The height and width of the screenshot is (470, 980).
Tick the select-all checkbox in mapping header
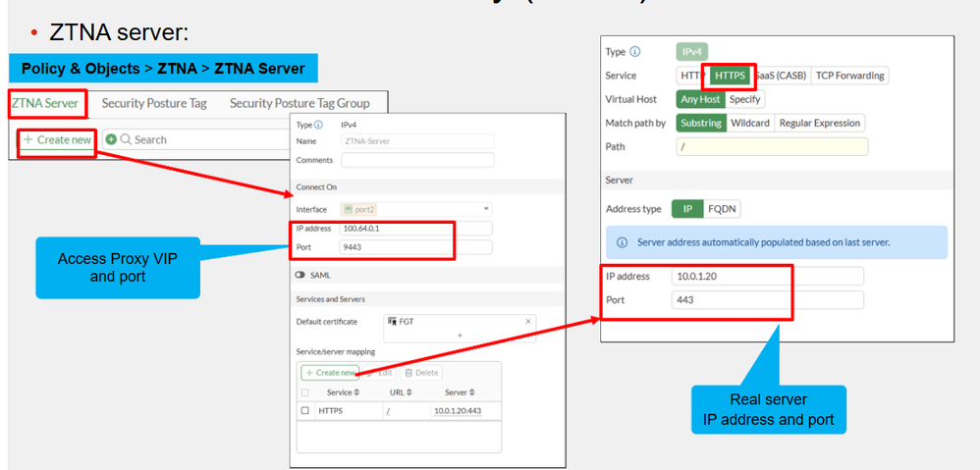click(305, 392)
